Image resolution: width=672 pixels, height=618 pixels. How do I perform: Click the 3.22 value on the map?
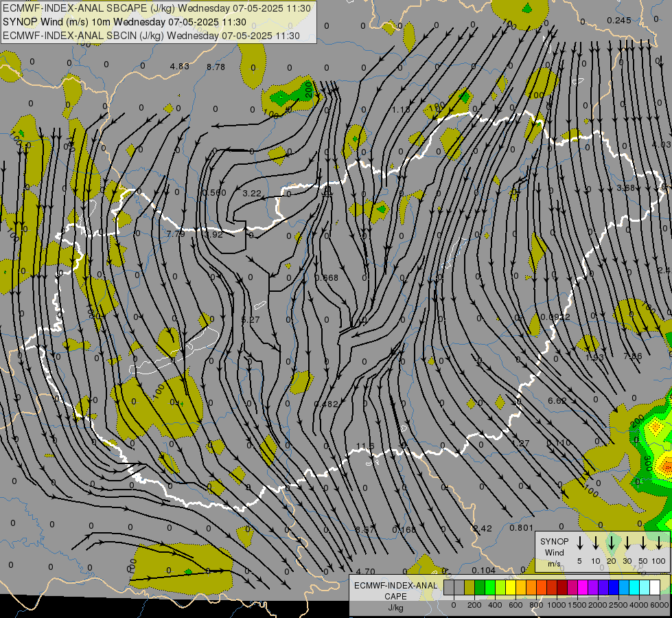(252, 194)
